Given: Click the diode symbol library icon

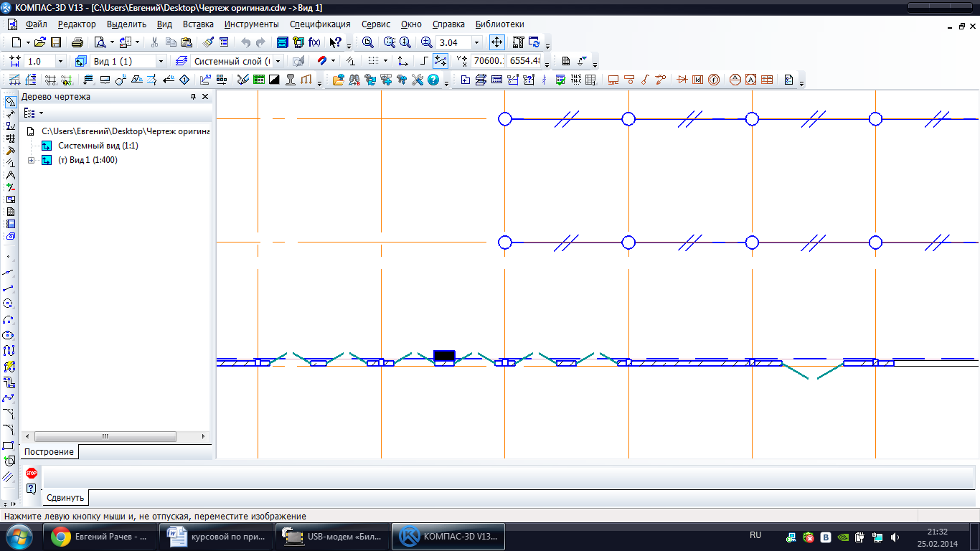Looking at the screenshot, I should tap(682, 80).
